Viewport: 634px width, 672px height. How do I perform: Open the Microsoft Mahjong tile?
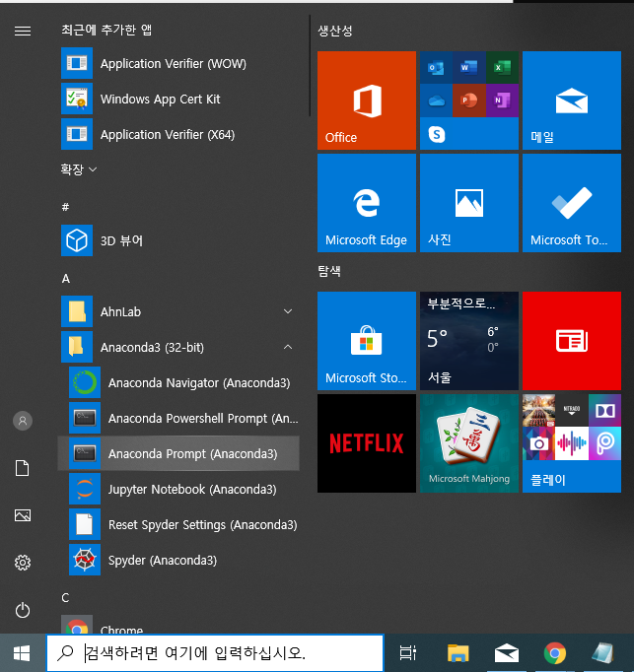(x=469, y=443)
